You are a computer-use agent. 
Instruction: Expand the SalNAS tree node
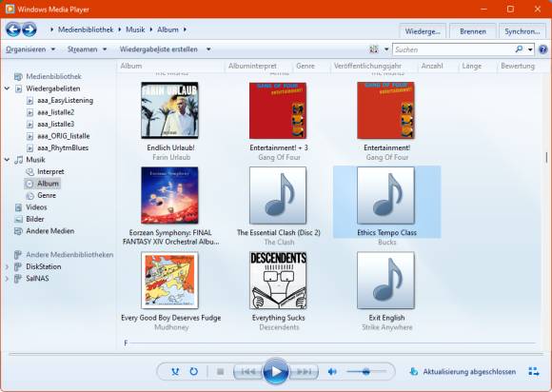click(x=7, y=279)
